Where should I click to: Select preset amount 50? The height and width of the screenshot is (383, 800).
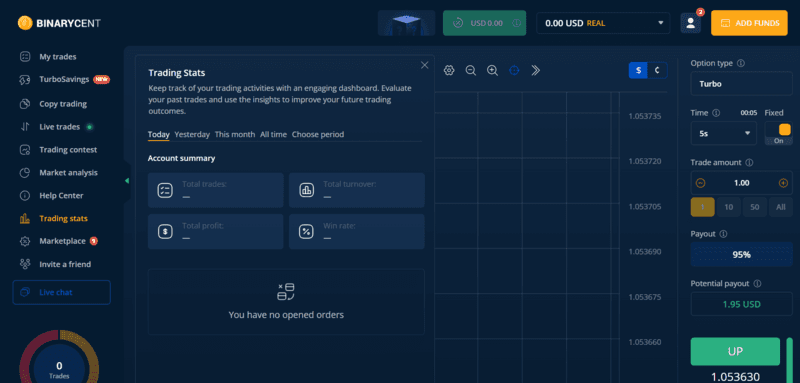(755, 207)
